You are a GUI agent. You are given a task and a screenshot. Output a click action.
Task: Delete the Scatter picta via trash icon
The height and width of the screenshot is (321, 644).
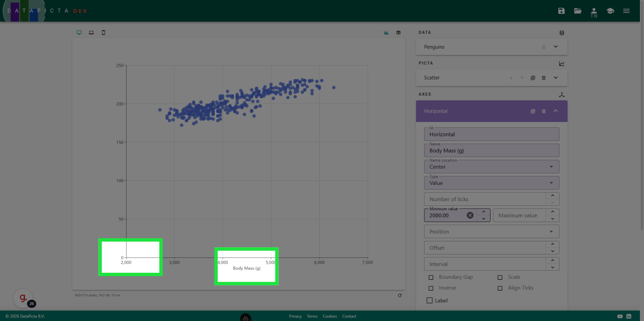(544, 78)
